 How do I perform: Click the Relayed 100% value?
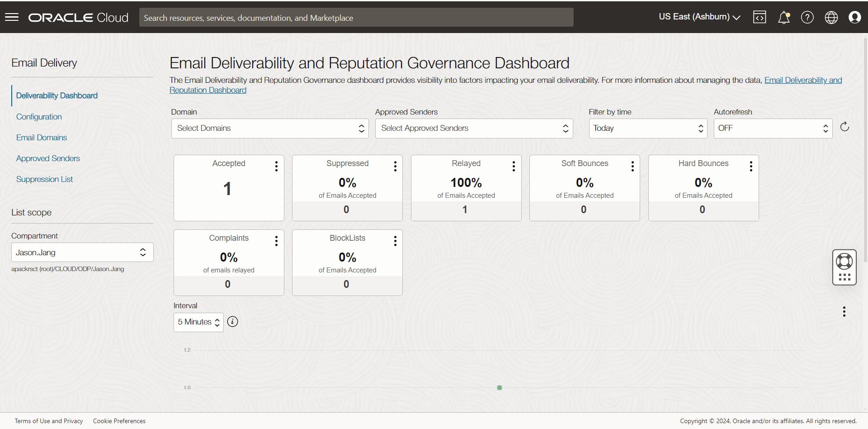coord(466,183)
